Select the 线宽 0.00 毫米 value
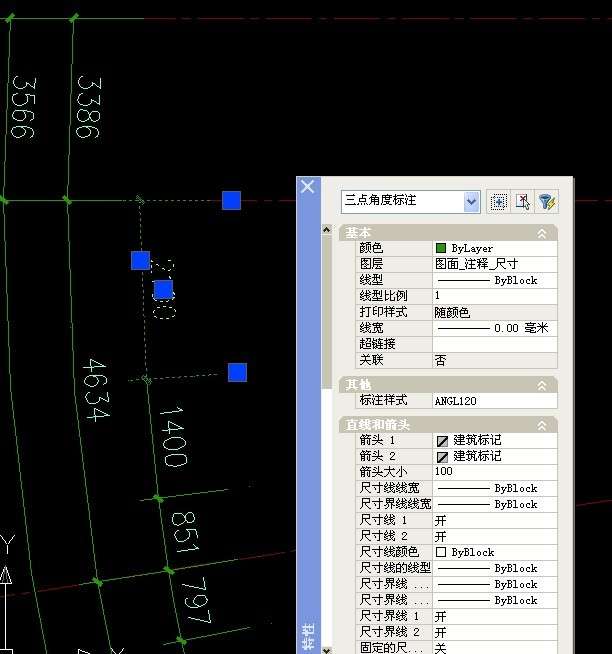Screen dimensions: 612x654 coord(495,328)
